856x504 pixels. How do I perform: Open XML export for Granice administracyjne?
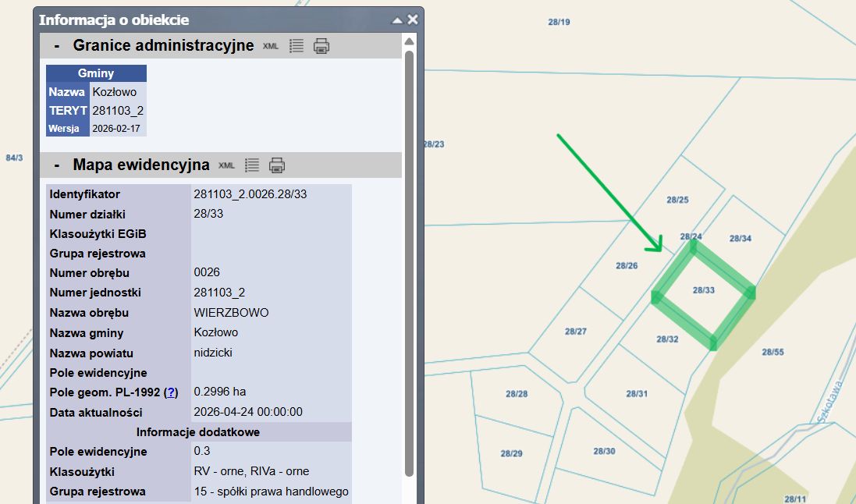(271, 46)
